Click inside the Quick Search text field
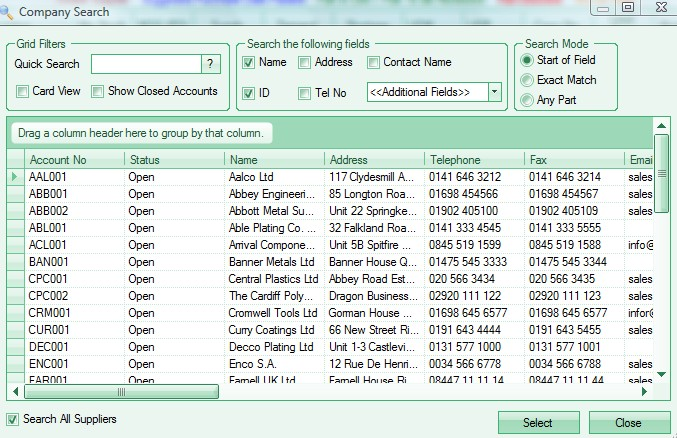 tap(145, 64)
